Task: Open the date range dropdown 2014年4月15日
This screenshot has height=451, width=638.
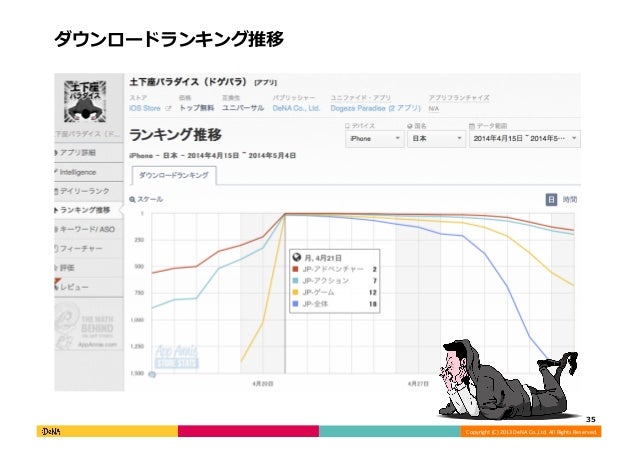Action: coord(524,138)
